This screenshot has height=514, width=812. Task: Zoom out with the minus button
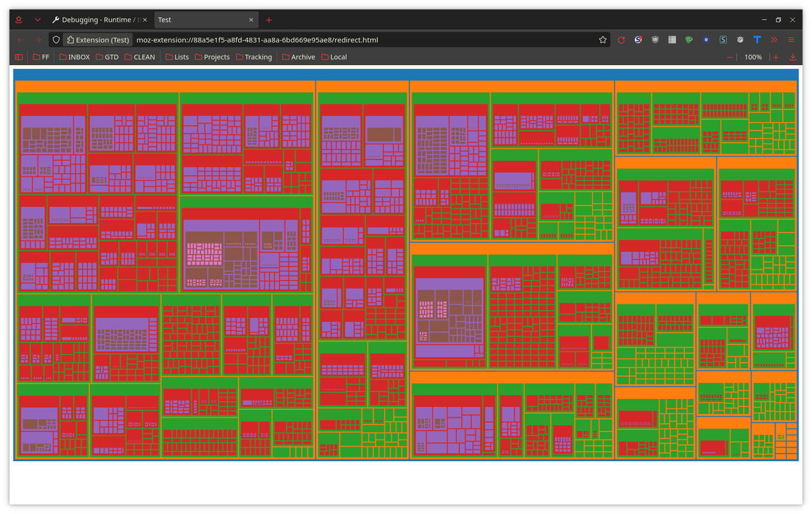coord(730,57)
